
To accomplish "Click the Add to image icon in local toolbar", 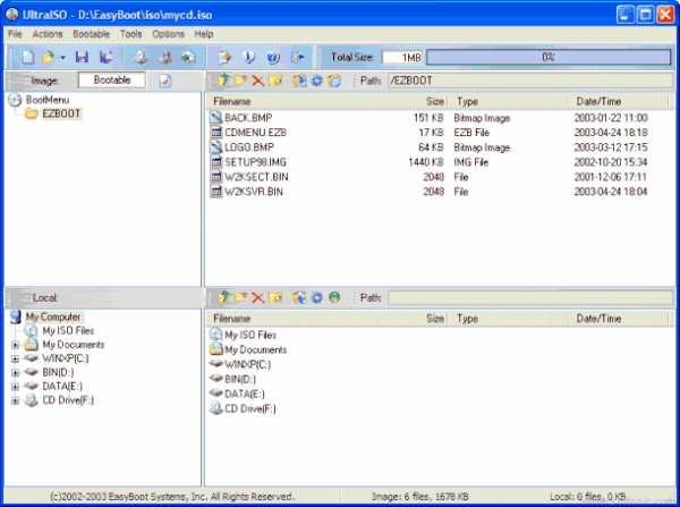I will coord(299,298).
